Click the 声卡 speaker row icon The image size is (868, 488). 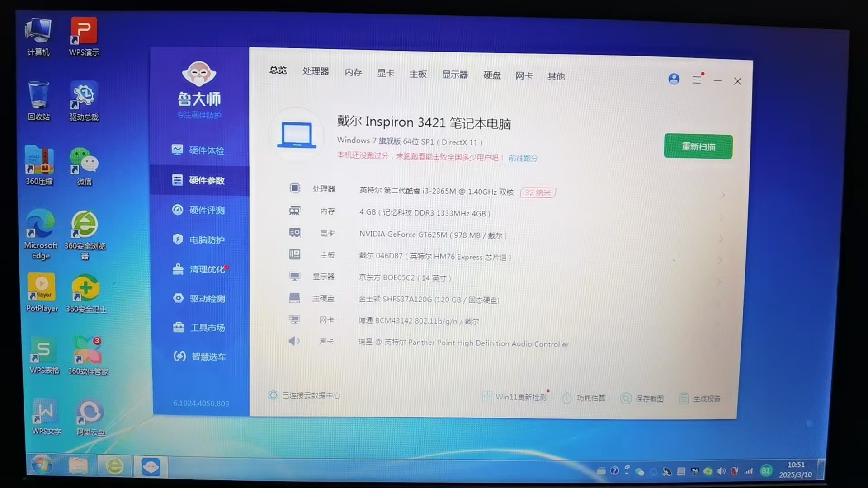click(x=294, y=341)
